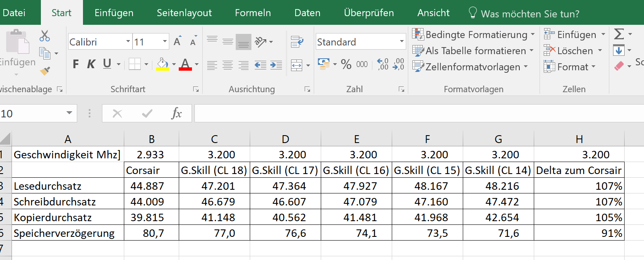Image resolution: width=644 pixels, height=260 pixels.
Task: Apply the red font color A
Action: click(x=185, y=64)
